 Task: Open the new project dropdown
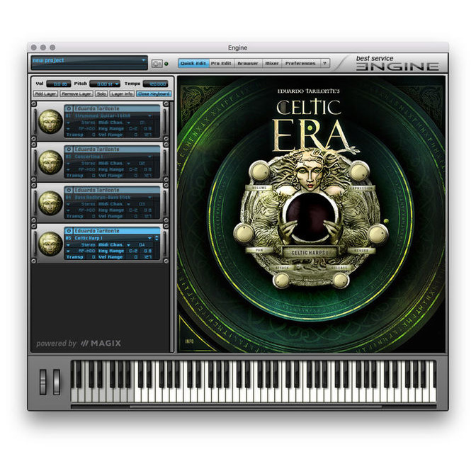pyautogui.click(x=143, y=60)
